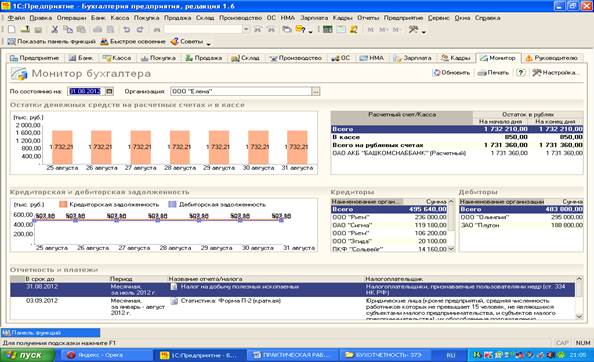
Task: Open the calculator toolbar icon
Action: coord(327,29)
